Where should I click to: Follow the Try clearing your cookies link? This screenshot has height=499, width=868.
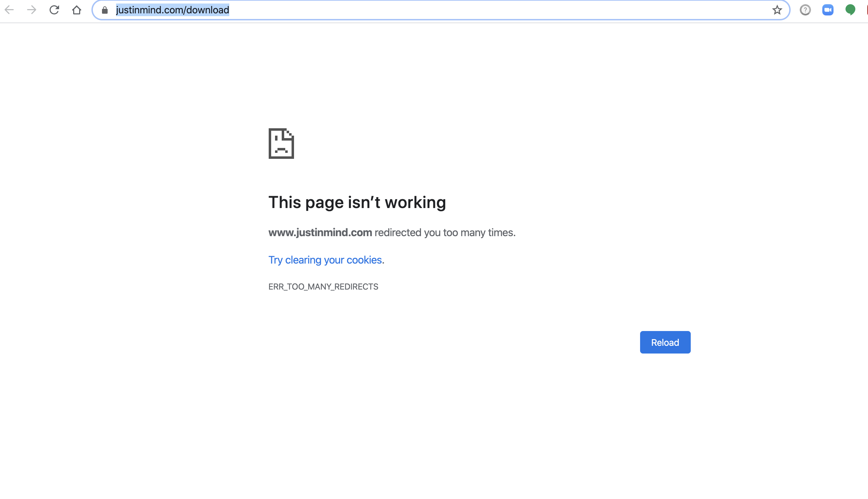(325, 260)
